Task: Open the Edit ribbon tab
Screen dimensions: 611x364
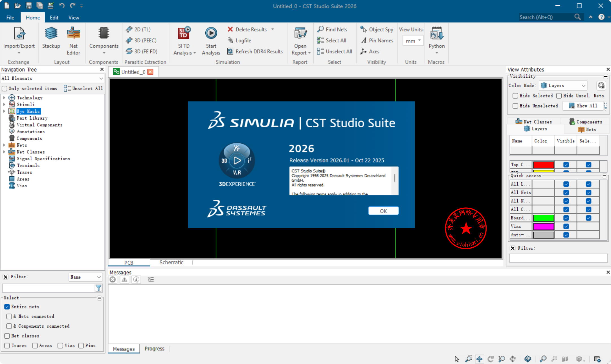Action: (54, 17)
